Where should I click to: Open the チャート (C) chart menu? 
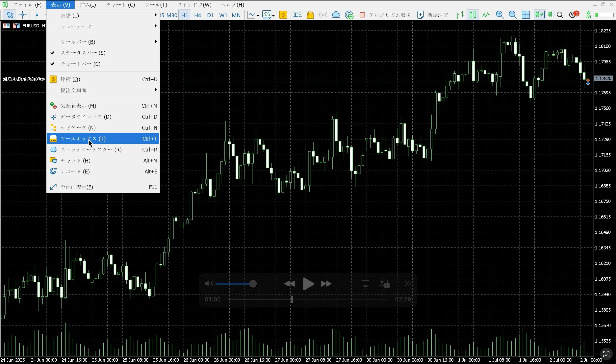click(120, 5)
